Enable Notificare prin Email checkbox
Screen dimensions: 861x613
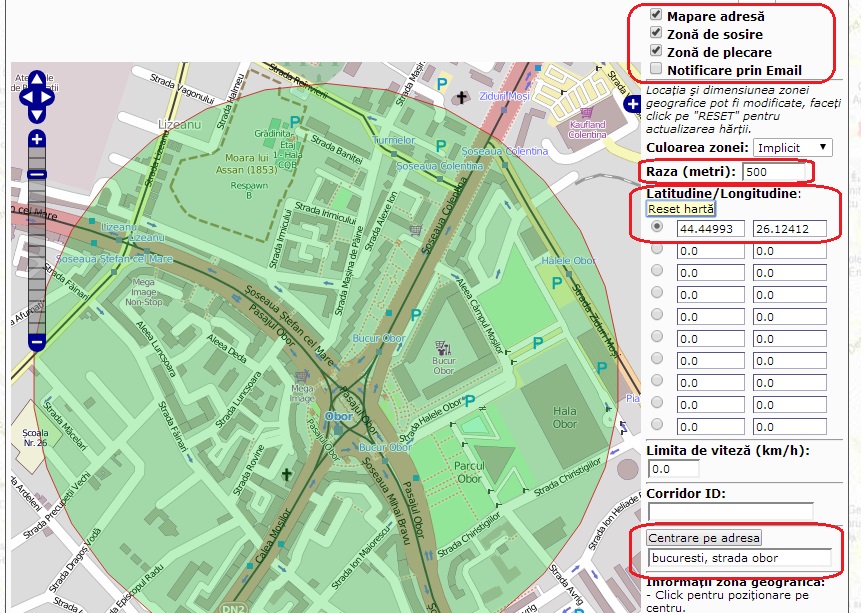point(656,69)
